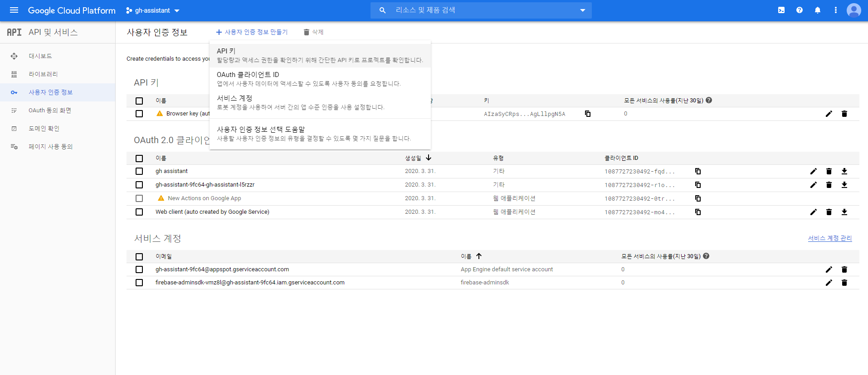Show help for API key usage column
This screenshot has width=868, height=375.
click(x=709, y=100)
